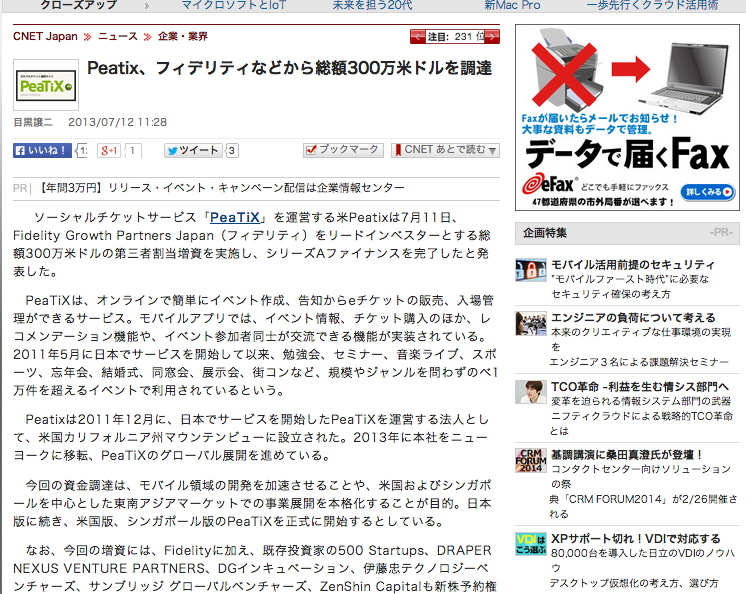This screenshot has width=746, height=594.
Task: Open XPサポート切れ！VDIで対応する link
Action: [x=636, y=538]
